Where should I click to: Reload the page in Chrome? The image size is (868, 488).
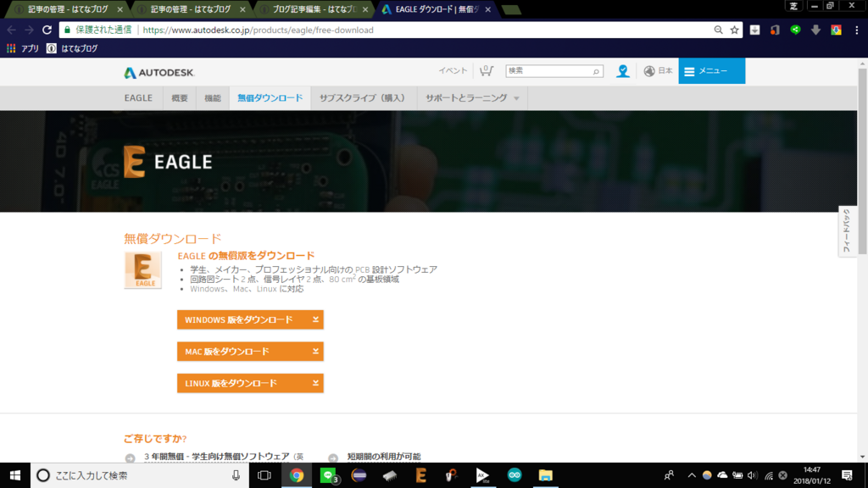click(x=47, y=30)
